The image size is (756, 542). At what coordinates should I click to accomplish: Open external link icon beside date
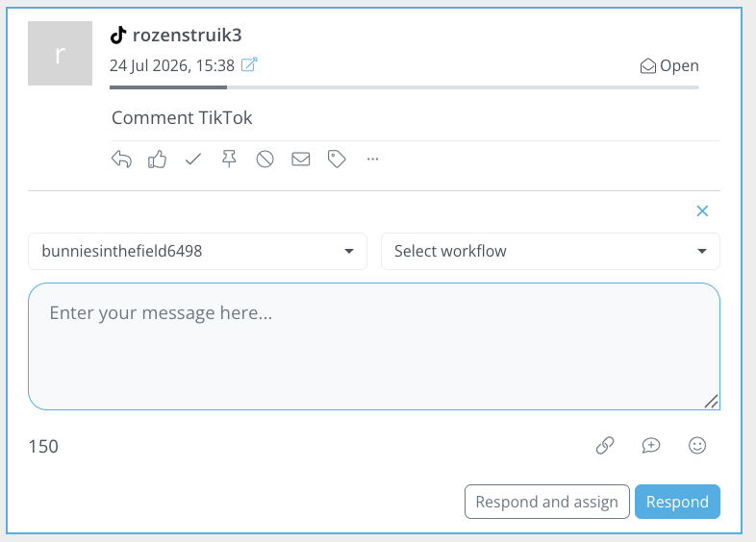click(249, 64)
